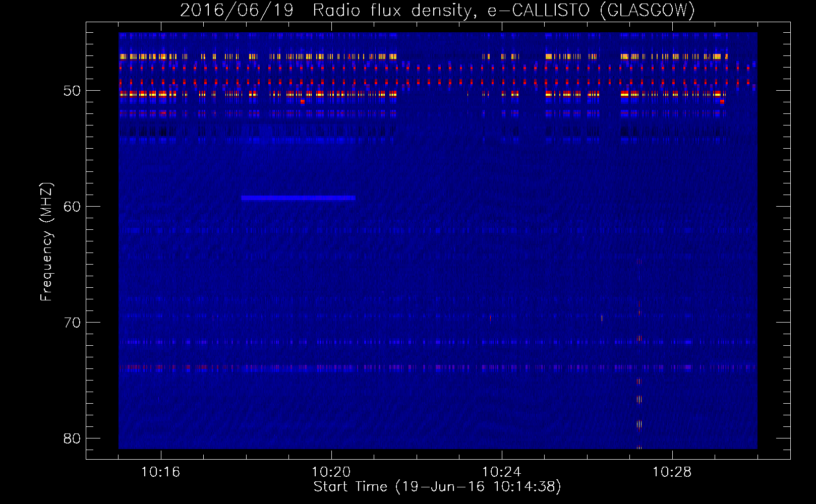The height and width of the screenshot is (504, 816).
Task: Click the 10:28 time tick label
Action: point(672,472)
